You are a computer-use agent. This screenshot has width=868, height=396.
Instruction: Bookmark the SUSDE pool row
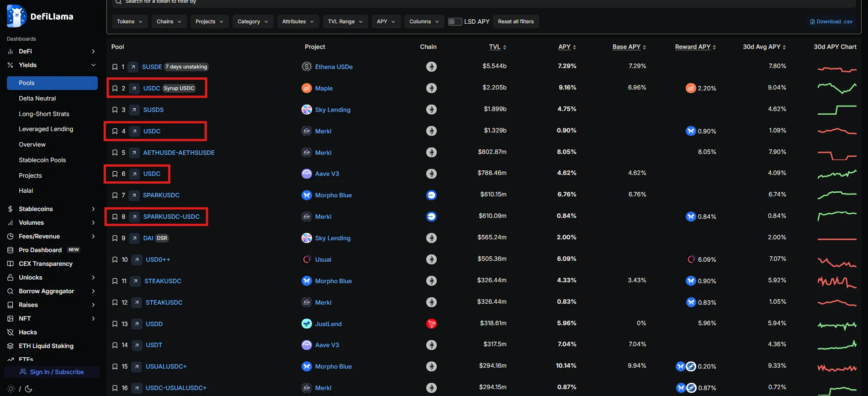(x=115, y=67)
